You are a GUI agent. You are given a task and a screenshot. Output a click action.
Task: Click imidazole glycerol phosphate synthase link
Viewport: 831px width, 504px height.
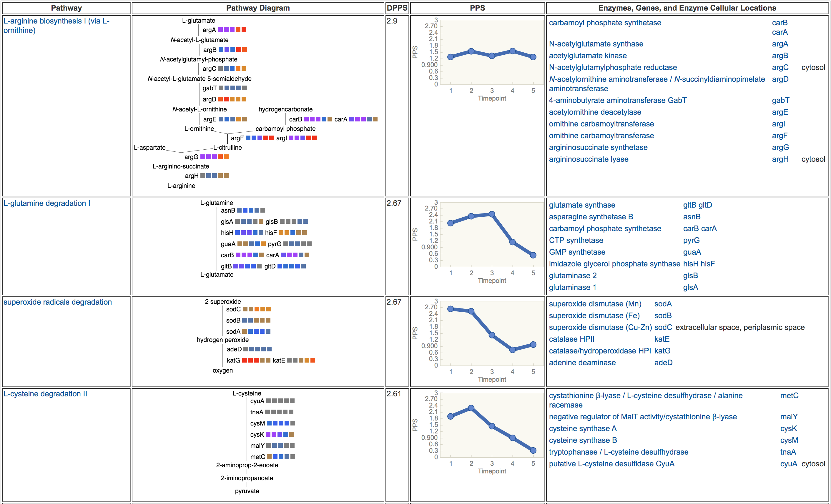point(614,264)
